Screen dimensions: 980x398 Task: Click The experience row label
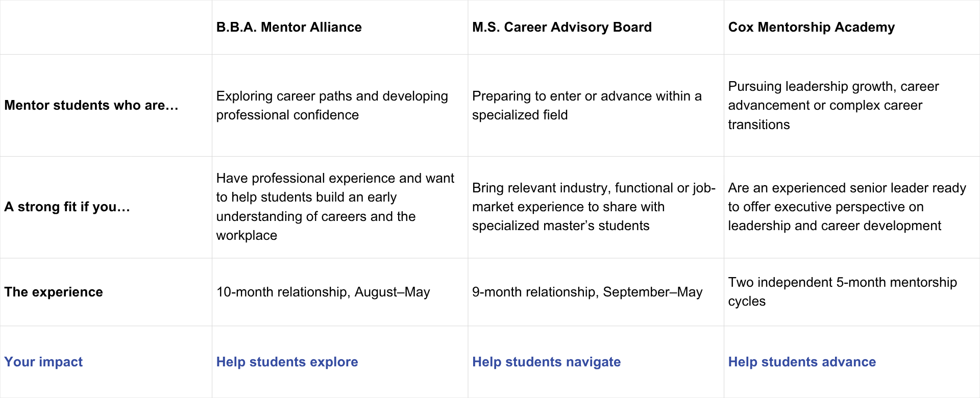(54, 292)
